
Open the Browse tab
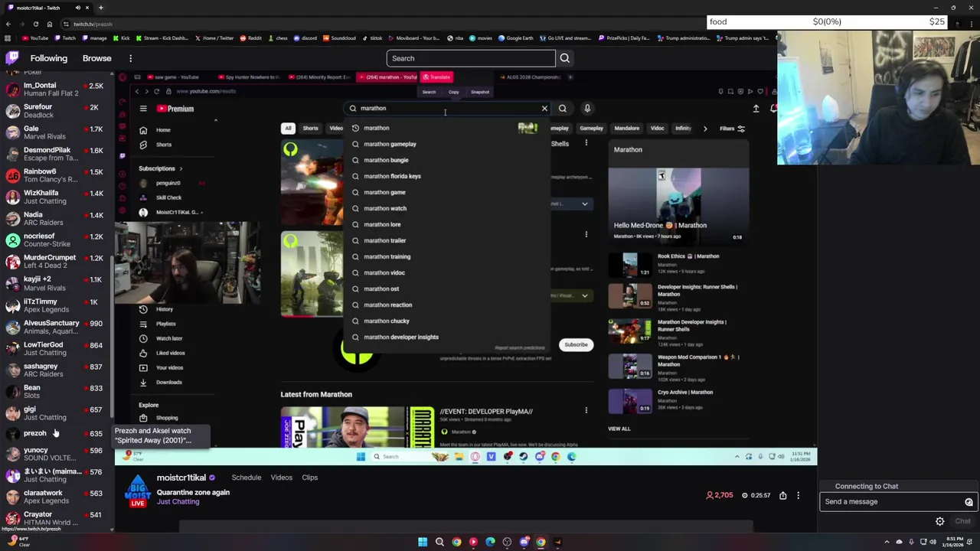pos(96,58)
